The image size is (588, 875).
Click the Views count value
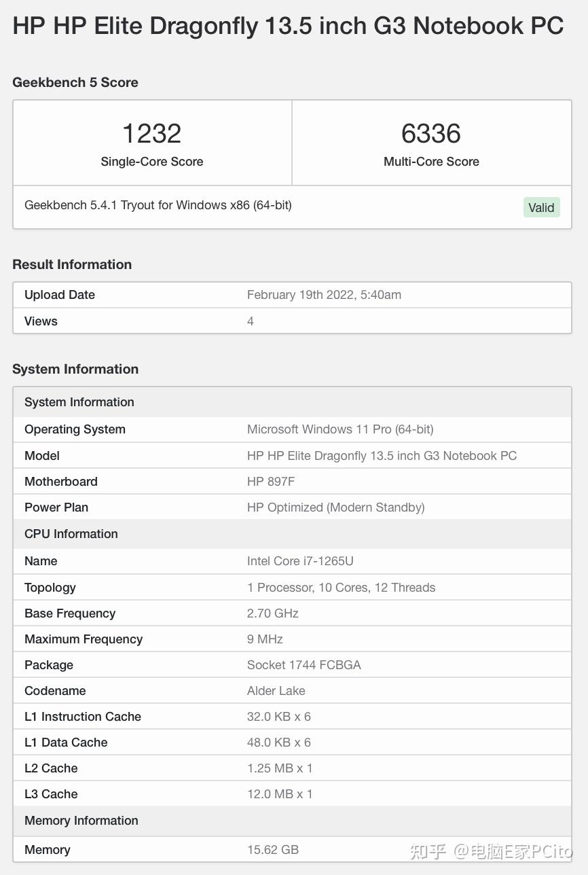pyautogui.click(x=251, y=321)
